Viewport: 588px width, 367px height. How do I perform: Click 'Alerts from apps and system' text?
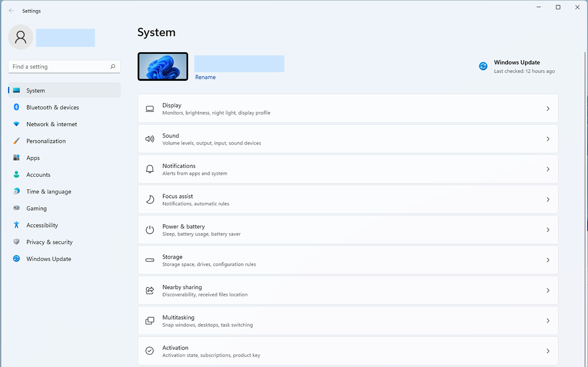click(x=195, y=173)
